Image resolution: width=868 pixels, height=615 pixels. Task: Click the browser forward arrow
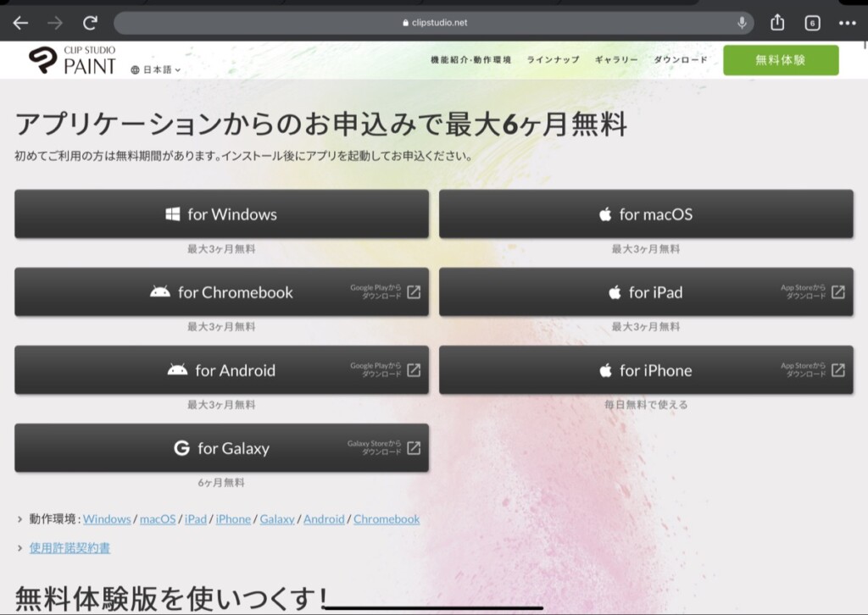(x=55, y=23)
